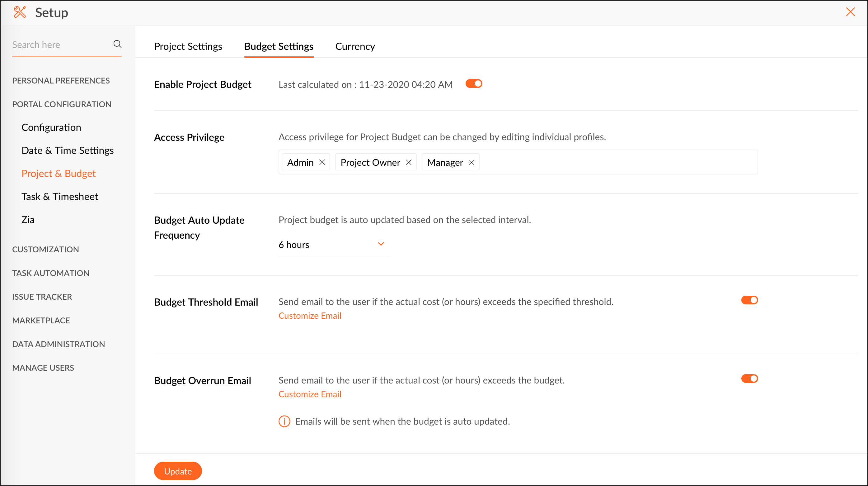
Task: Click the info icon near emails note
Action: (284, 421)
